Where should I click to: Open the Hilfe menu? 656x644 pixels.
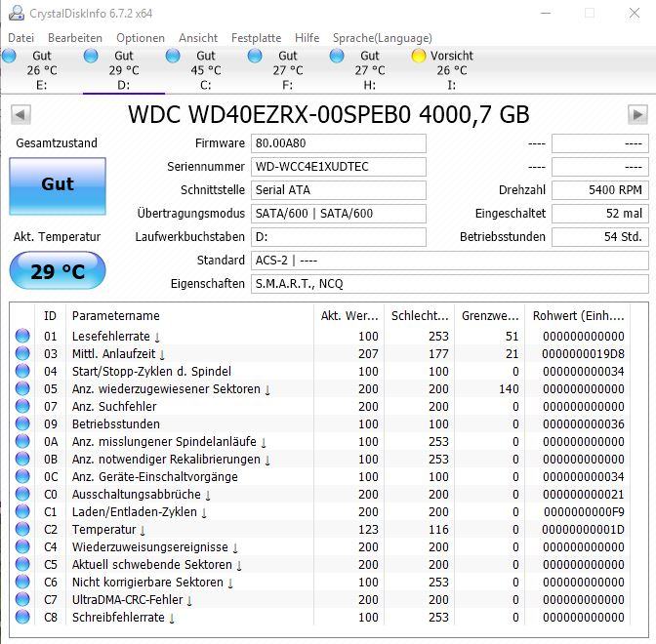click(x=307, y=38)
